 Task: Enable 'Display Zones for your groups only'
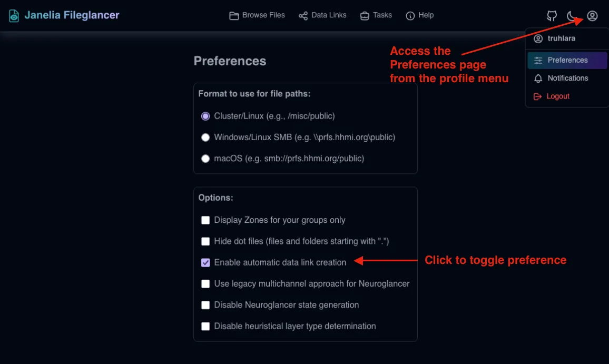pos(205,220)
